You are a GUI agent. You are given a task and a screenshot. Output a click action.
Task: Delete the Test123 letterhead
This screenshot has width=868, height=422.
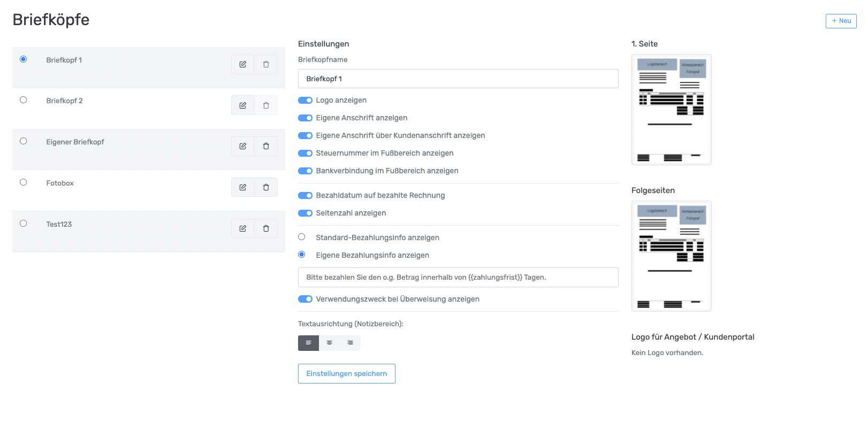coord(266,228)
